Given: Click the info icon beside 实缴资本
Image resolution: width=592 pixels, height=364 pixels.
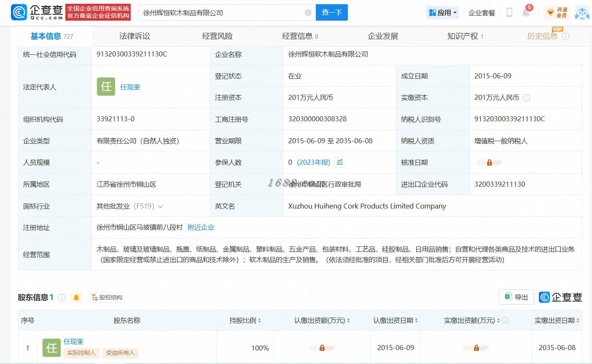Looking at the screenshot, I should tap(526, 98).
